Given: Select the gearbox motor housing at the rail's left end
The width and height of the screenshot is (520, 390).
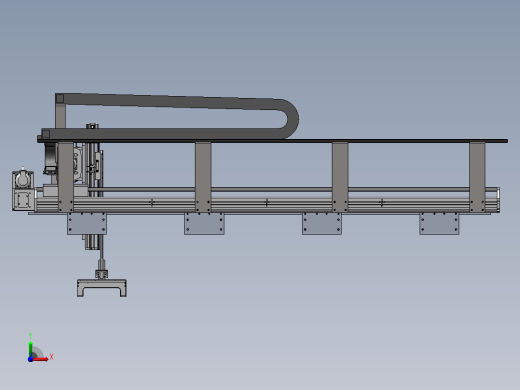Looking at the screenshot, I should coord(23,190).
